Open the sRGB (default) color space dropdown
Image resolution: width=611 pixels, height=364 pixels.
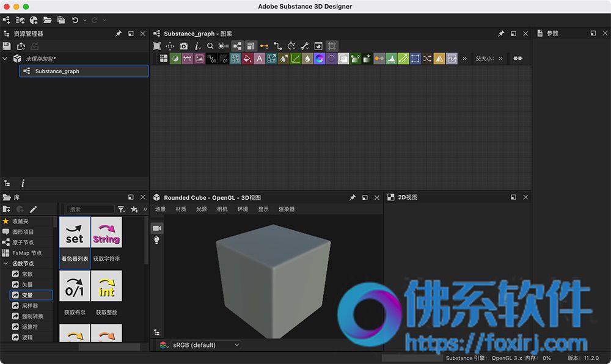[x=205, y=345]
